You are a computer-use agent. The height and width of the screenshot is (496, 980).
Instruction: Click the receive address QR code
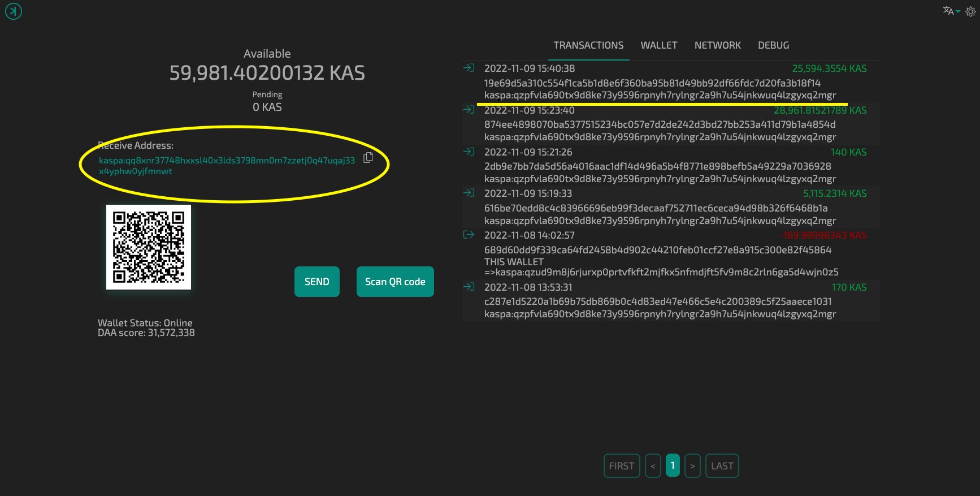coord(149,247)
